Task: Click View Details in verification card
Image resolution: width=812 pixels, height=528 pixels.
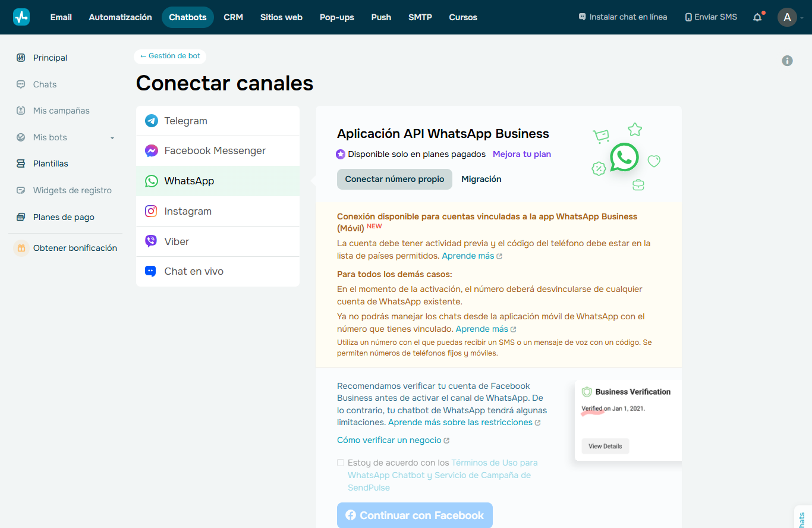Action: pyautogui.click(x=605, y=446)
